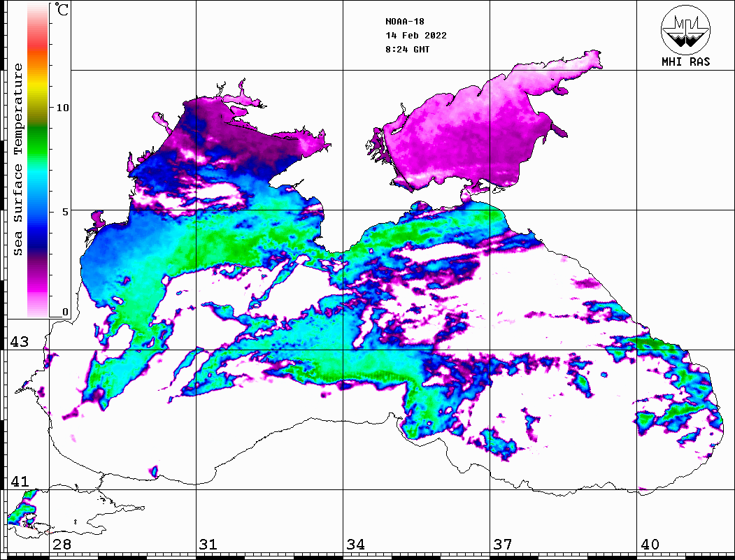Image resolution: width=735 pixels, height=560 pixels.
Task: Click the longitude label '40'
Action: [650, 545]
